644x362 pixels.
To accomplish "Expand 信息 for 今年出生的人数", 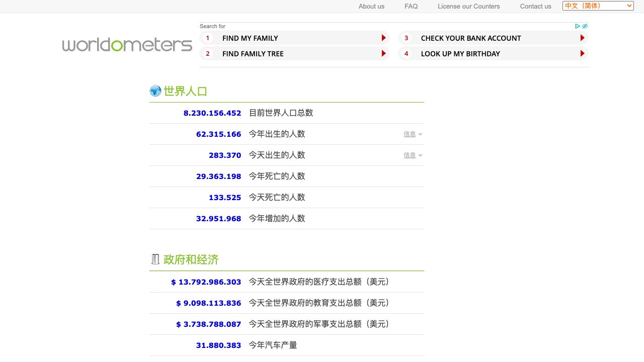I will click(x=413, y=134).
